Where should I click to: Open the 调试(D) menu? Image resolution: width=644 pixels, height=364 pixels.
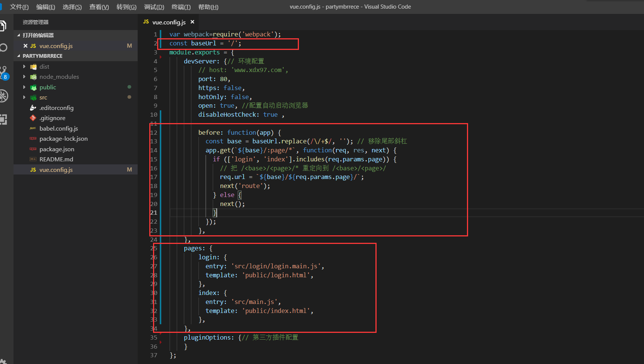pyautogui.click(x=154, y=7)
